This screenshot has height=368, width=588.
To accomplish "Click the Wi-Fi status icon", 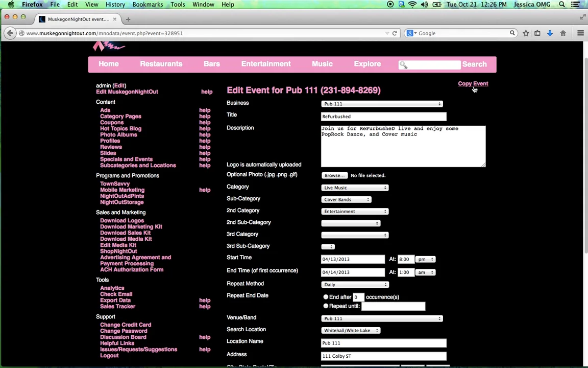I will pyautogui.click(x=412, y=5).
